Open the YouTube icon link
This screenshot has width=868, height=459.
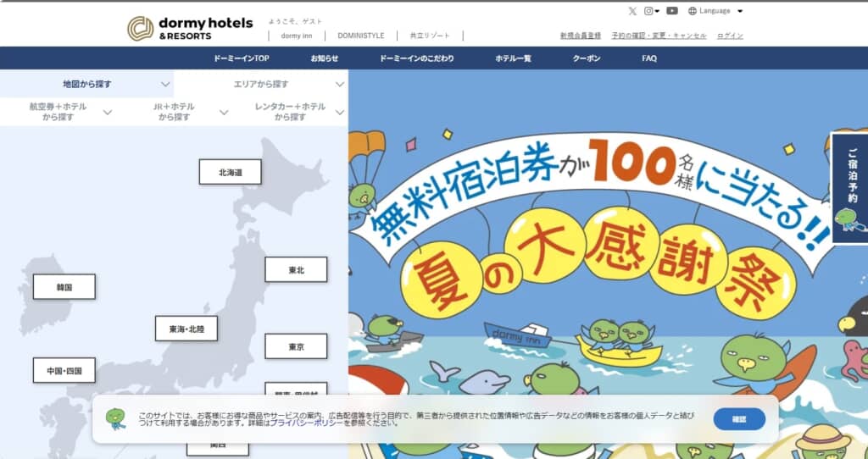pyautogui.click(x=672, y=11)
